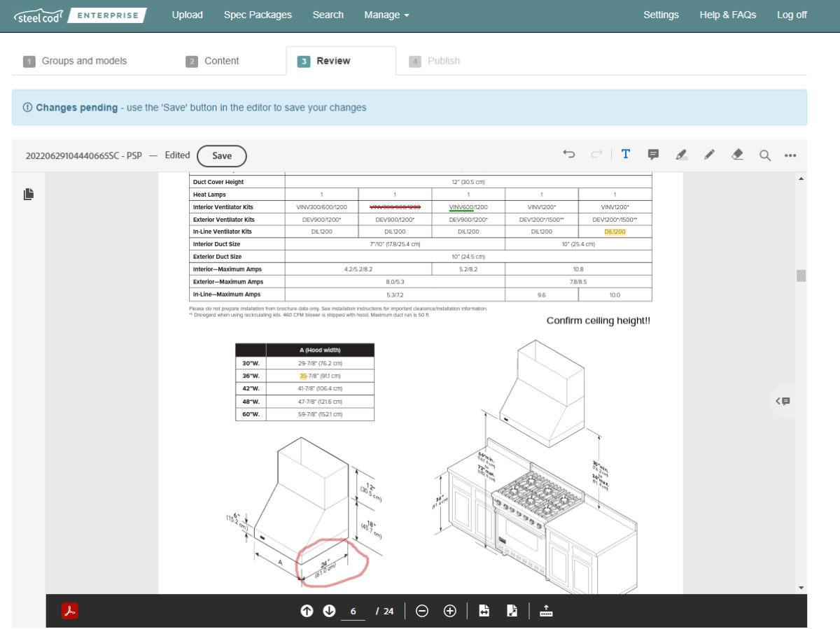The image size is (840, 629).
Task: Open the document search magnifier
Action: click(765, 155)
